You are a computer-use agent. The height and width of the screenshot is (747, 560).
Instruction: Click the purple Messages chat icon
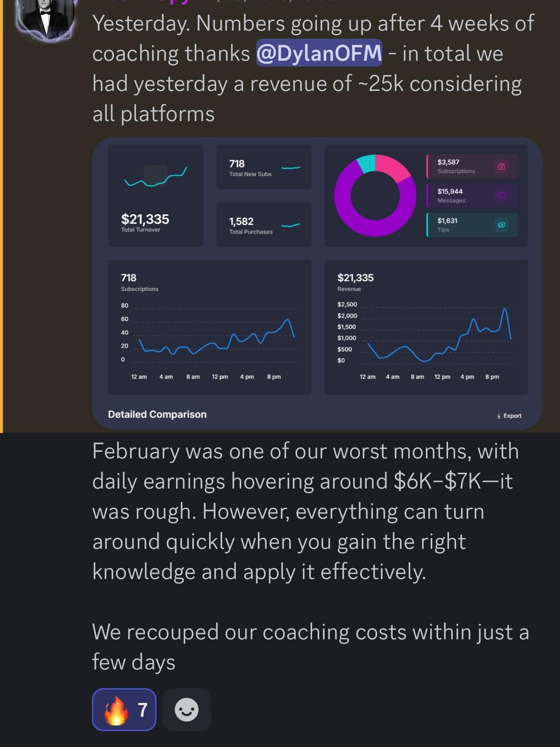[501, 195]
